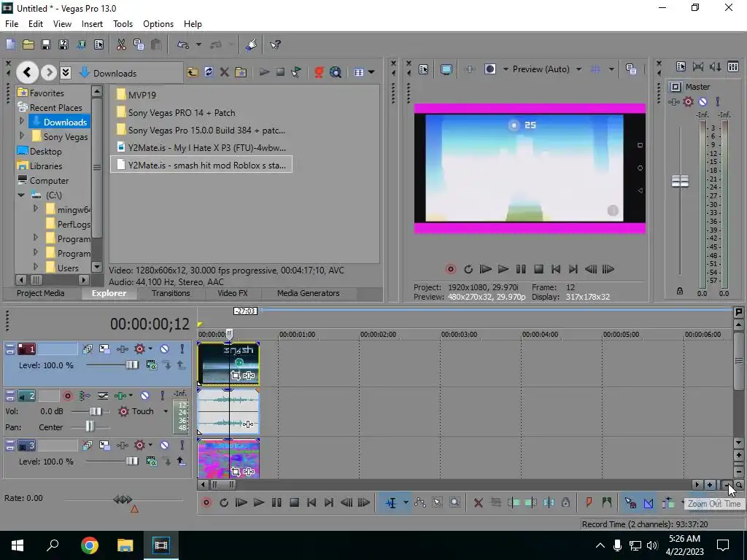Open the Edit Tool selector dropdown arrow

406,502
